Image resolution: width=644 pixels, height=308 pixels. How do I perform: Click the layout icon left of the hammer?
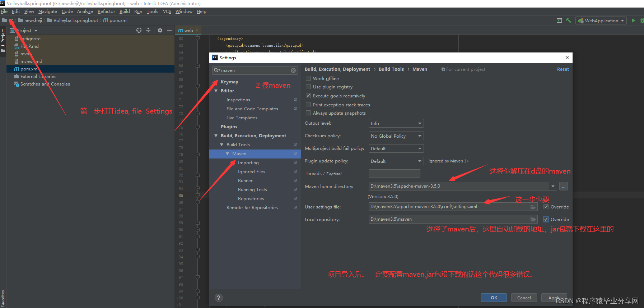pos(559,20)
